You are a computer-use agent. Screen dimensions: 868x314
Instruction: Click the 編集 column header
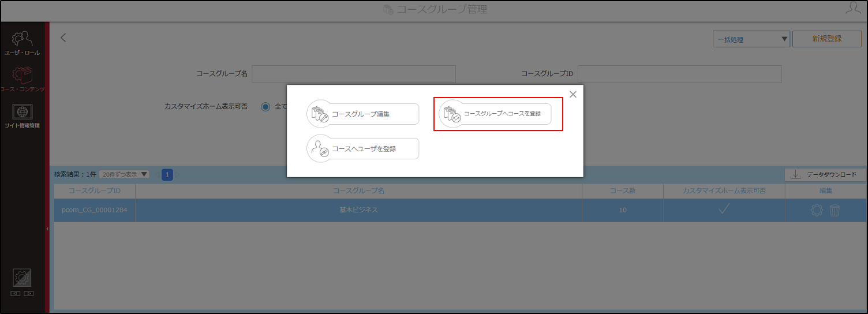point(826,190)
